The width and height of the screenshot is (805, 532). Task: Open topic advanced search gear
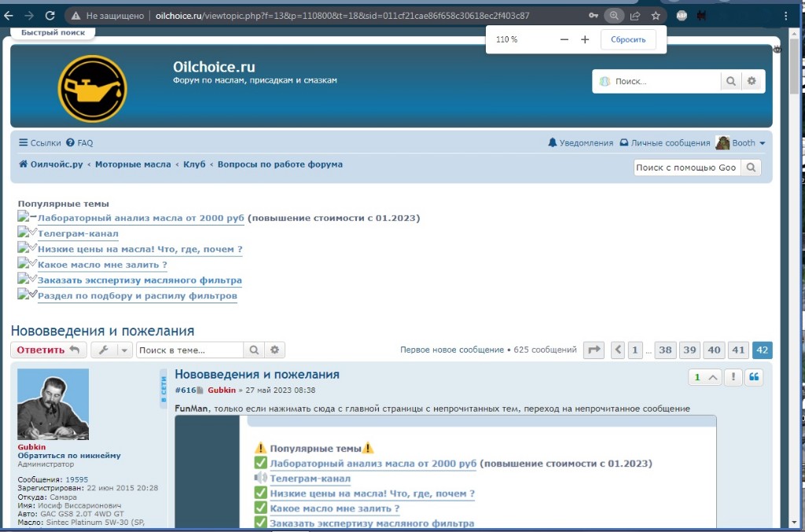coord(274,350)
